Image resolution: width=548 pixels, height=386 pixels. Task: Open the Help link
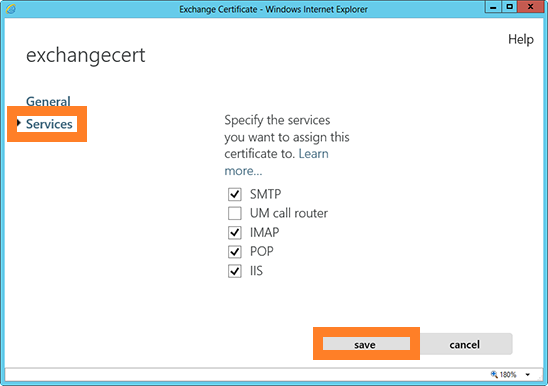click(521, 39)
